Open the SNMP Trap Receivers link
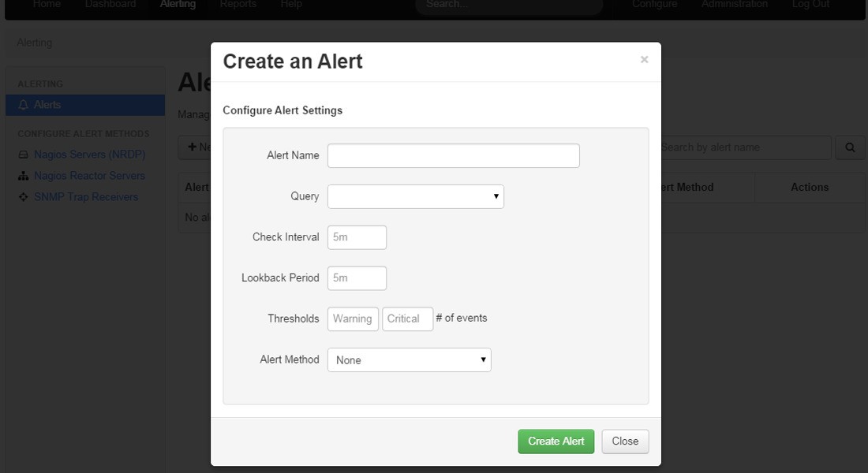This screenshot has height=473, width=868. [x=86, y=197]
